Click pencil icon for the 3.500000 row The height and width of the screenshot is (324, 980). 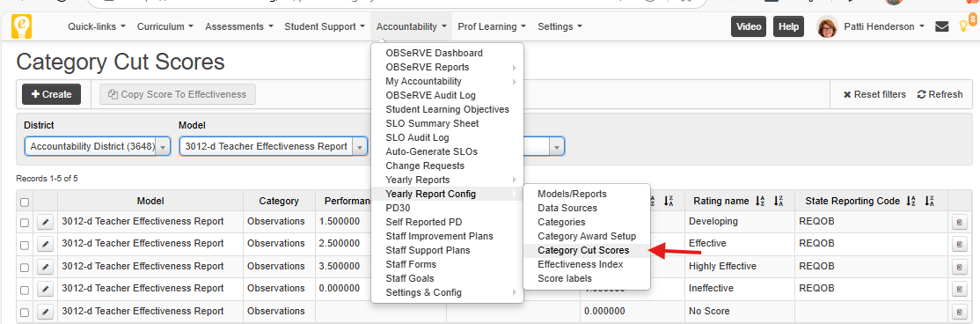(x=45, y=267)
